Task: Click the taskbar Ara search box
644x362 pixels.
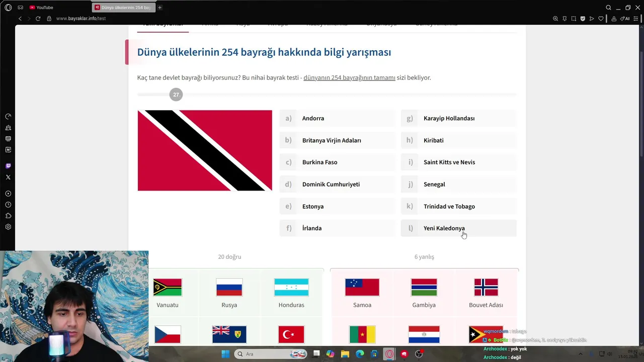Action: pyautogui.click(x=271, y=354)
